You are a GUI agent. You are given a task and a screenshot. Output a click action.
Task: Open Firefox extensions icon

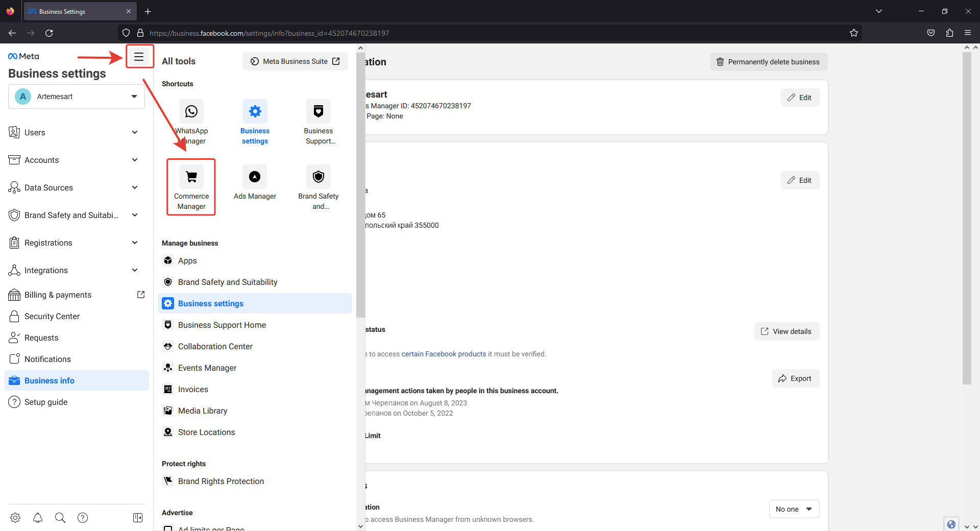tap(949, 33)
